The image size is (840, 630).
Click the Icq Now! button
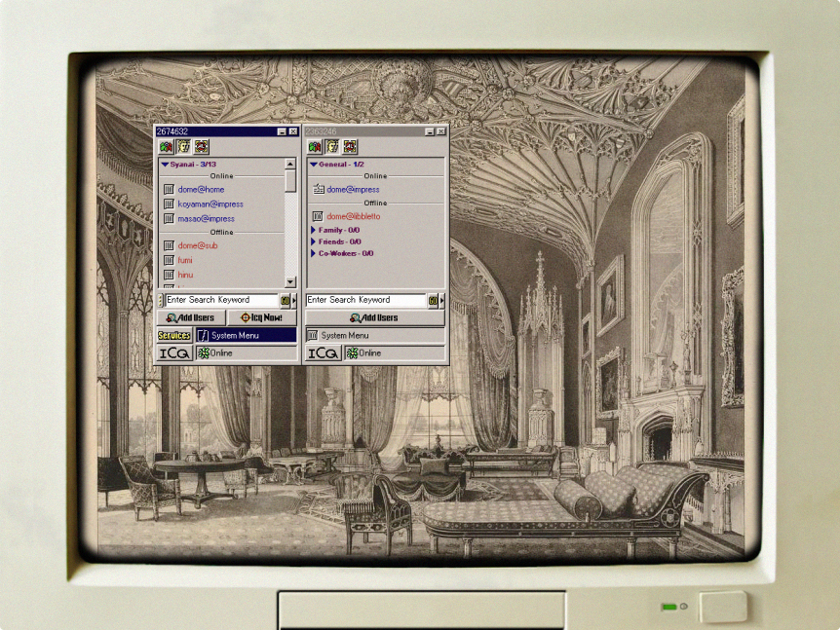(x=262, y=318)
